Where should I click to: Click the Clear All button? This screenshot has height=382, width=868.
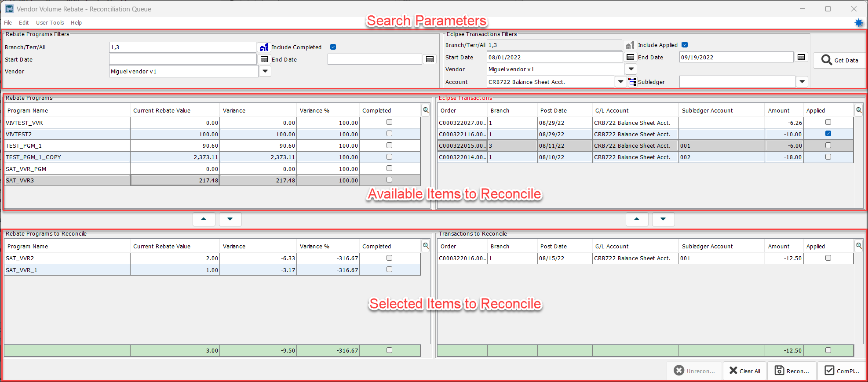pos(745,371)
